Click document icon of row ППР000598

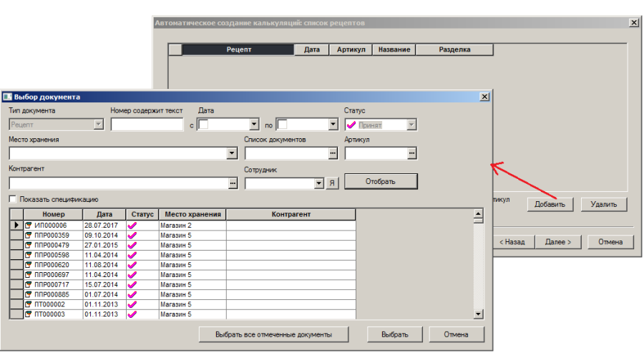click(29, 255)
